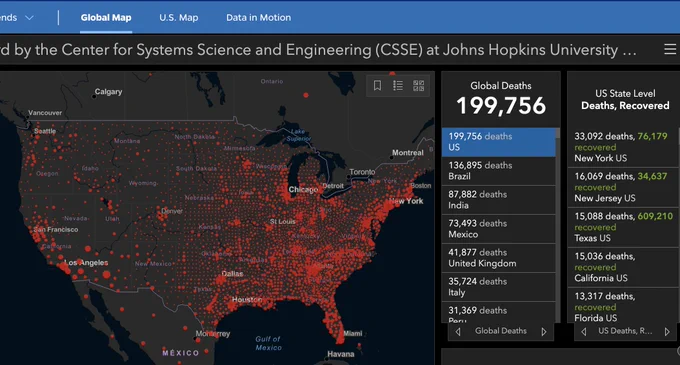Select the California US deaths row

(x=623, y=267)
